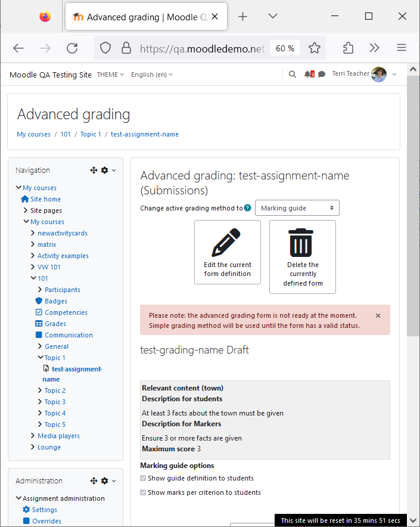This screenshot has width=420, height=527.
Task: Dismiss the pink warning notice
Action: click(x=378, y=315)
